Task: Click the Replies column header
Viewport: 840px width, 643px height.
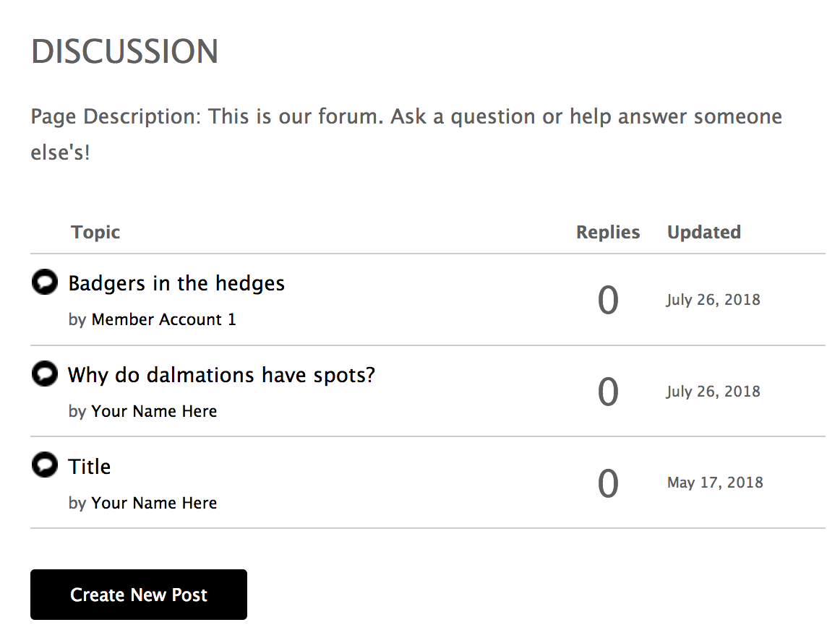Action: pos(608,232)
